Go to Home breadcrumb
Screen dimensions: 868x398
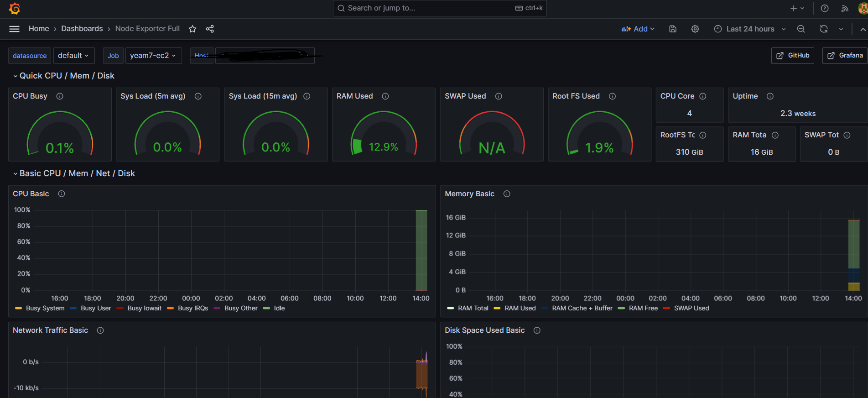pos(39,29)
